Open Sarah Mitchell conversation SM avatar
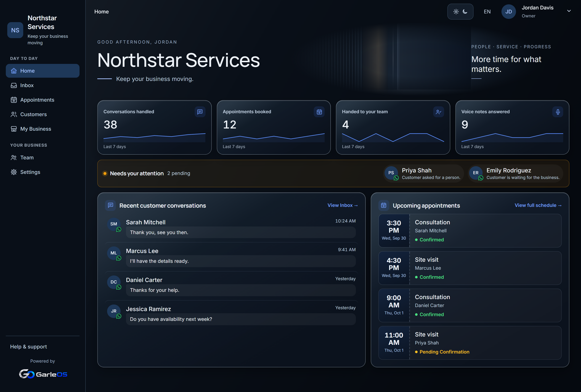Screen dimensions: 581x392 click(x=114, y=224)
